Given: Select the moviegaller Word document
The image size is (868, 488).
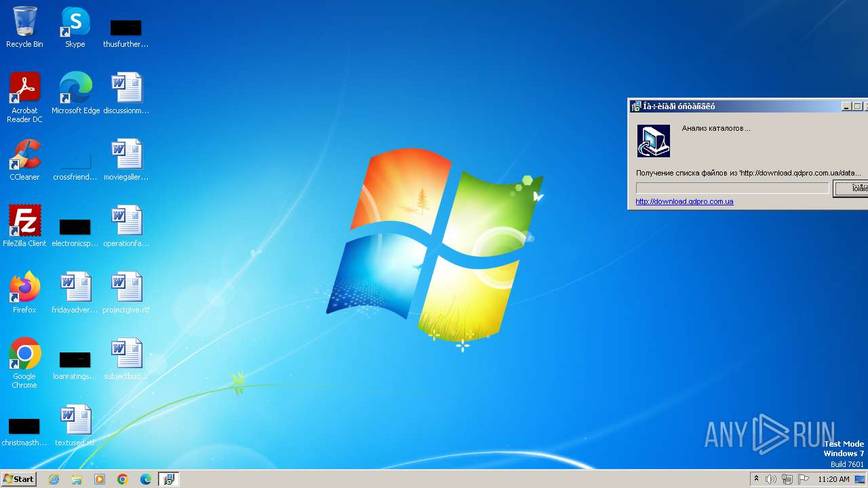Looking at the screenshot, I should point(126,160).
